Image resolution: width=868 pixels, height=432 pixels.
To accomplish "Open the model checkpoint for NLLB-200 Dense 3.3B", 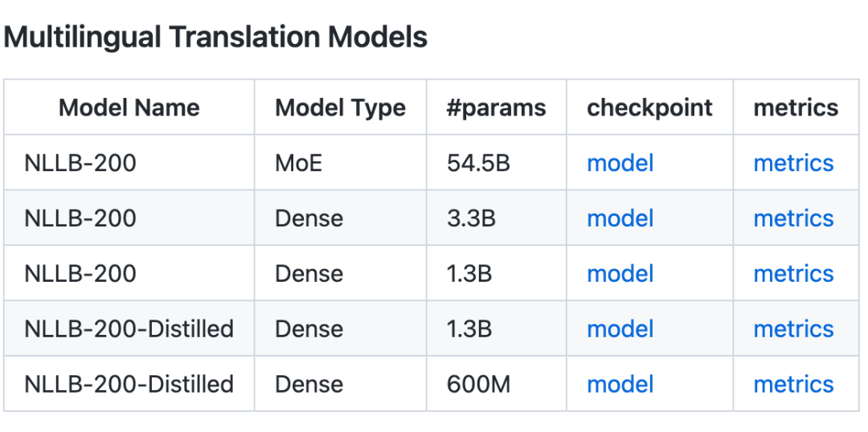I will click(620, 218).
